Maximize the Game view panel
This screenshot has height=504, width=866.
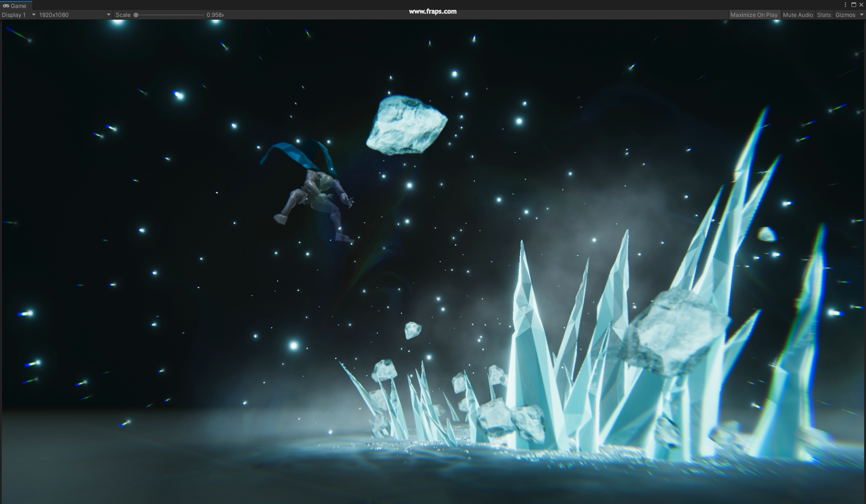(x=853, y=5)
